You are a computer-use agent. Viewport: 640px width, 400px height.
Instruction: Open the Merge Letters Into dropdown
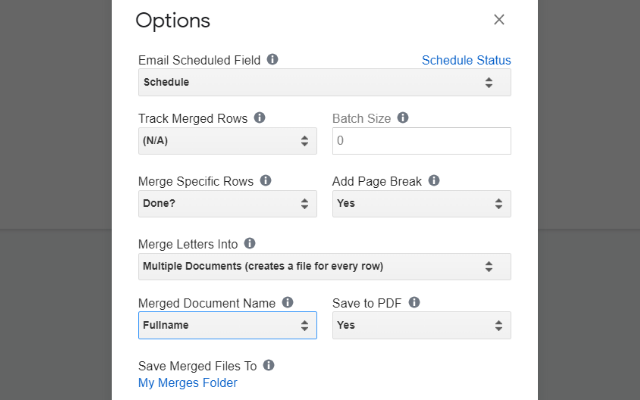pyautogui.click(x=324, y=266)
